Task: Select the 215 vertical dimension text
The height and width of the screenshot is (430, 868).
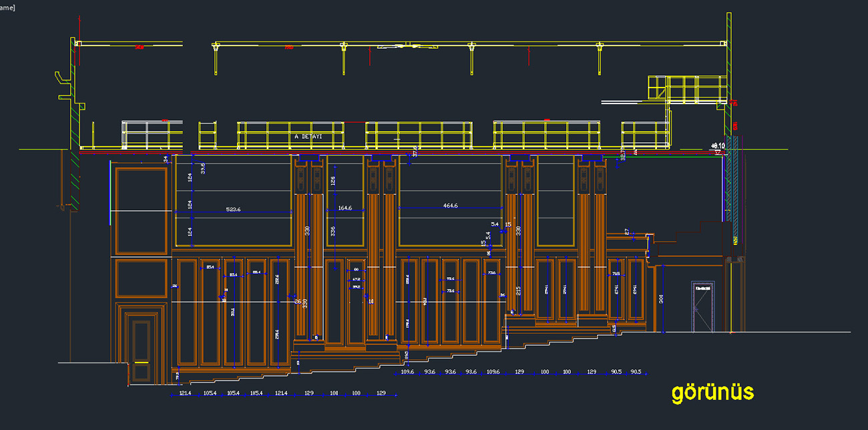Action: [x=518, y=291]
